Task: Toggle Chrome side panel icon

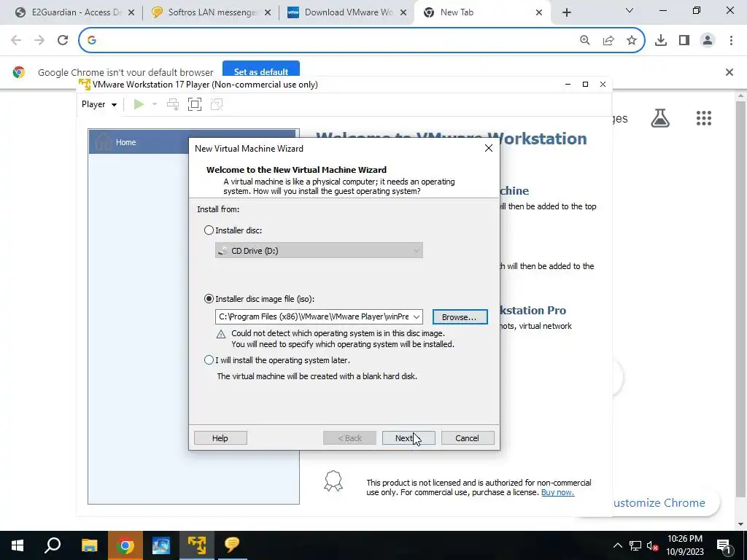Action: point(684,40)
